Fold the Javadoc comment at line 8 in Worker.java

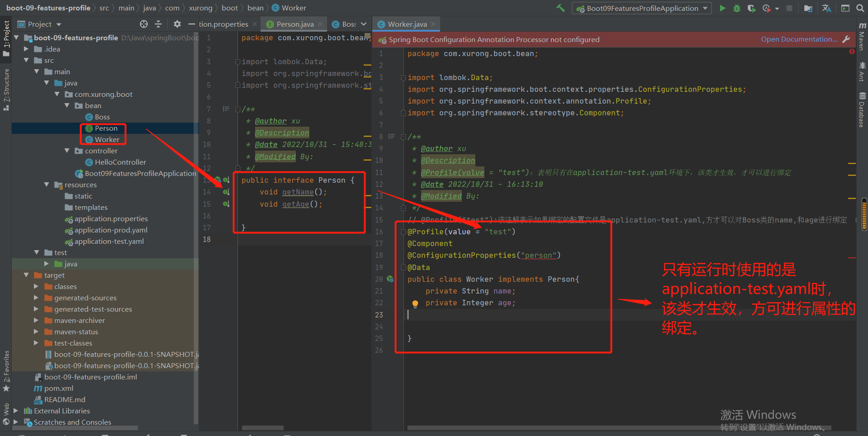point(403,137)
